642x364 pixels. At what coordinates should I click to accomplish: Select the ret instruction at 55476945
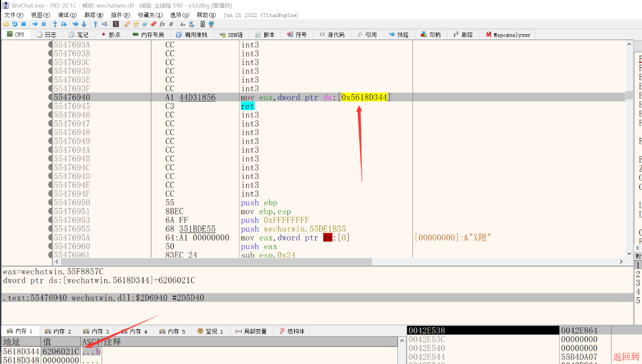click(247, 106)
